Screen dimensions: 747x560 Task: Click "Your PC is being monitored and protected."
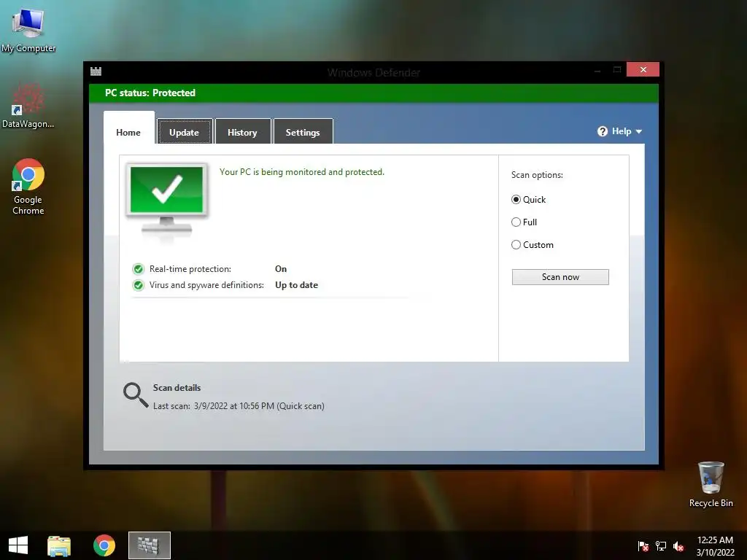click(x=301, y=172)
